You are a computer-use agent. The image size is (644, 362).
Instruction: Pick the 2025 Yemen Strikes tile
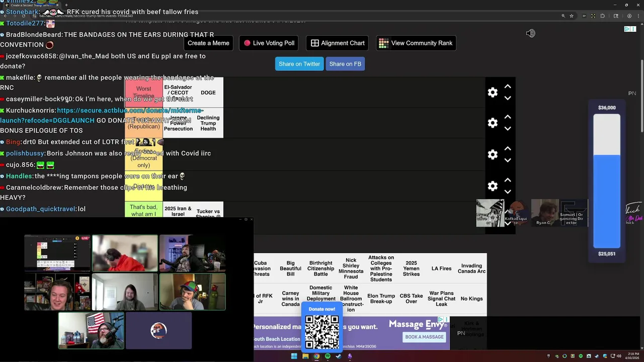411,268
